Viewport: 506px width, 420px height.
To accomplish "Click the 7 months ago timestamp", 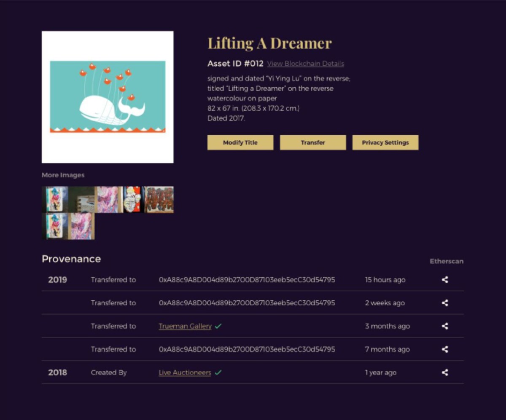I will click(387, 349).
